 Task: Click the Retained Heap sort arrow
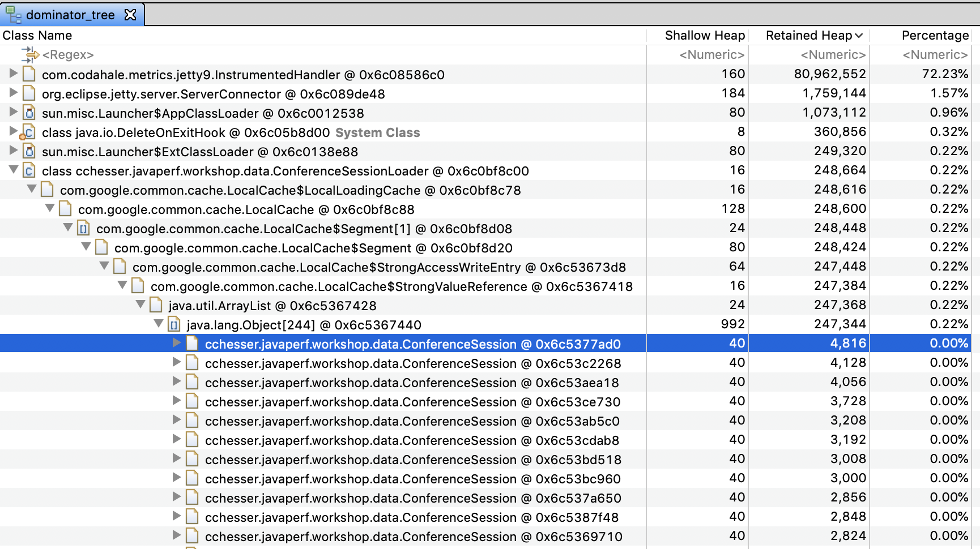(x=859, y=36)
